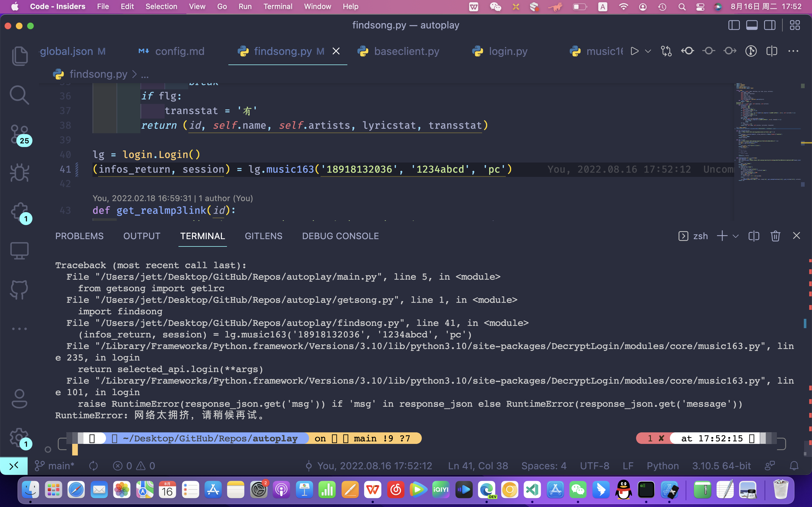
Task: Open the Extensions view in sidebar
Action: [19, 212]
